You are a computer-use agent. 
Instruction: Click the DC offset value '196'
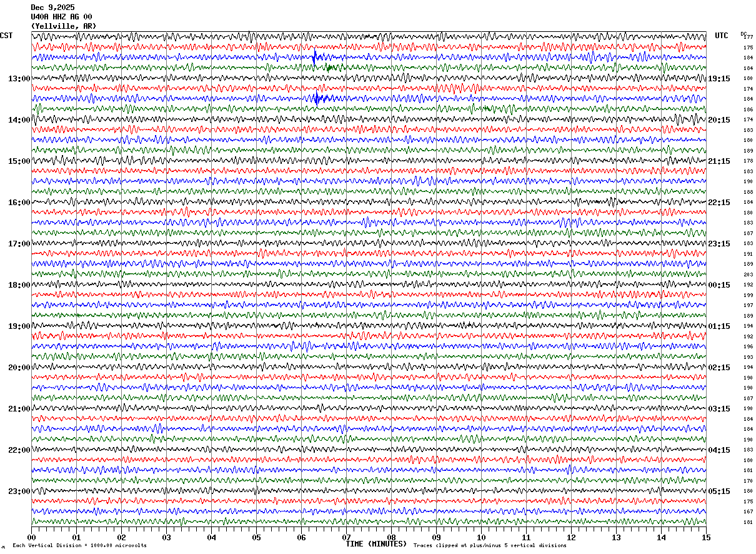tap(748, 346)
